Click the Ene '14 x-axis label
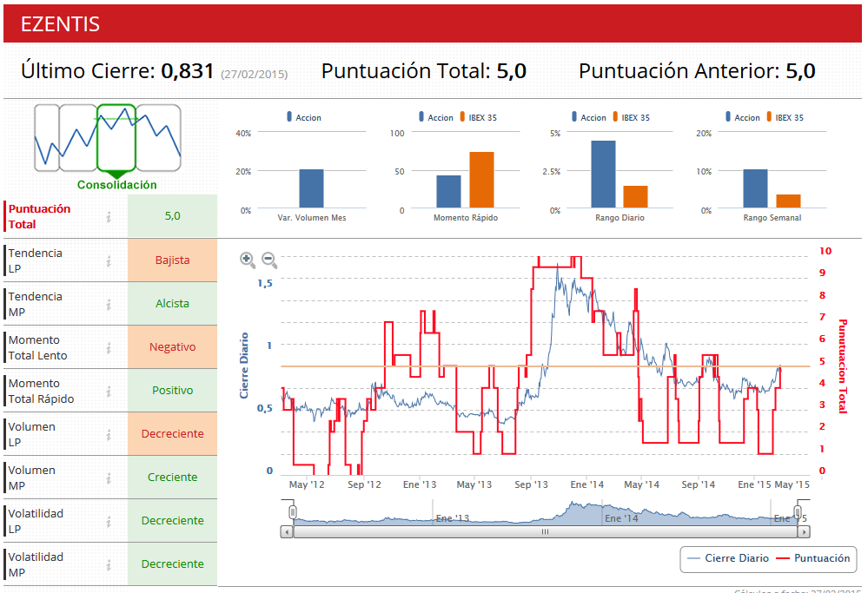Viewport: 868px width, 593px height. coord(586,484)
